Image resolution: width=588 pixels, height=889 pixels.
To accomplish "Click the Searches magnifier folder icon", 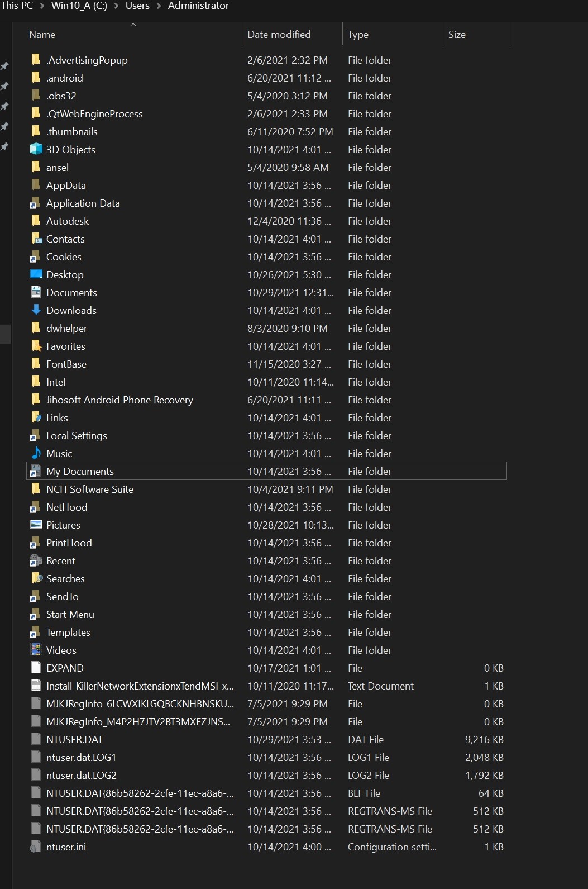I will [36, 578].
